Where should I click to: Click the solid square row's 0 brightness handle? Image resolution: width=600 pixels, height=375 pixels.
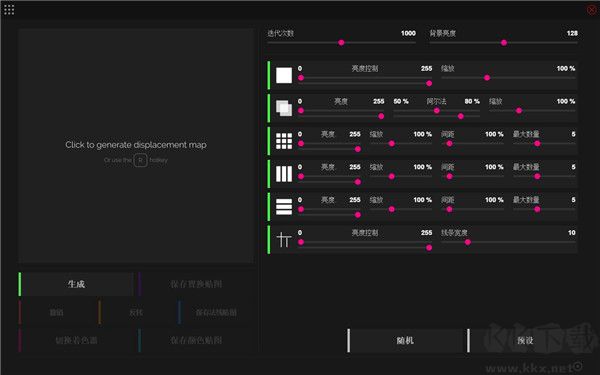tap(301, 78)
